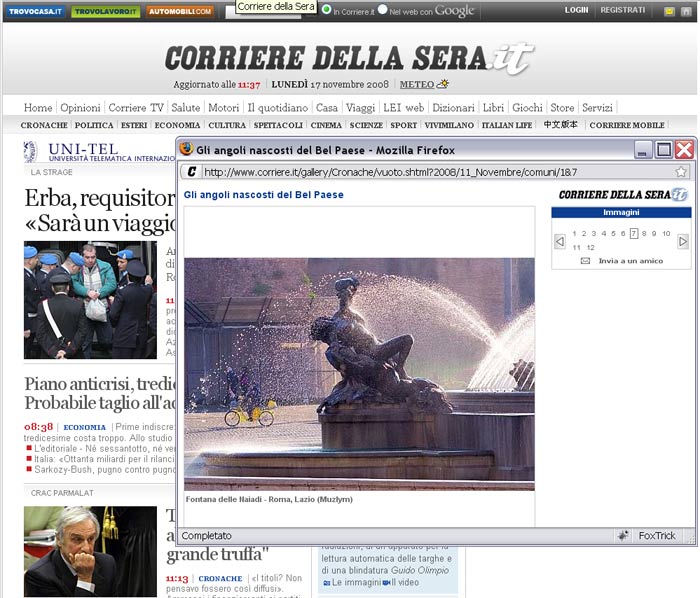This screenshot has height=598, width=700.
Task: Click the CRONACHE tag next to 11:13
Action: click(220, 578)
